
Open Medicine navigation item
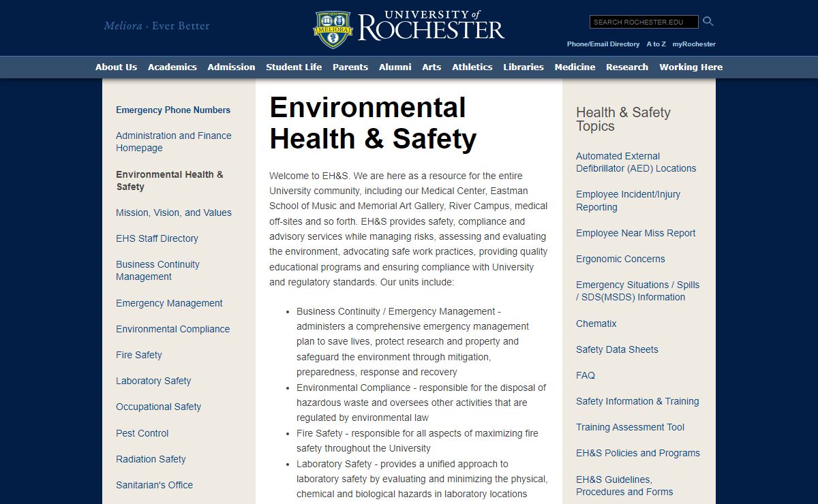pos(575,67)
